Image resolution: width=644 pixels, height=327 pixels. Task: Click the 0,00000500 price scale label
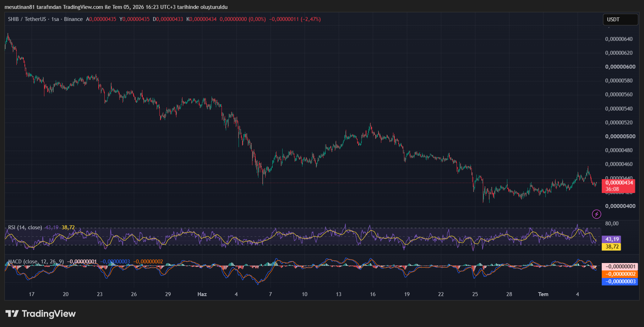click(x=620, y=136)
